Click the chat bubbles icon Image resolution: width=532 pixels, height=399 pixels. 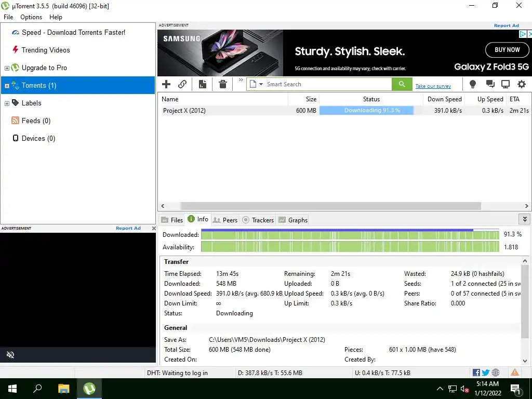[489, 84]
